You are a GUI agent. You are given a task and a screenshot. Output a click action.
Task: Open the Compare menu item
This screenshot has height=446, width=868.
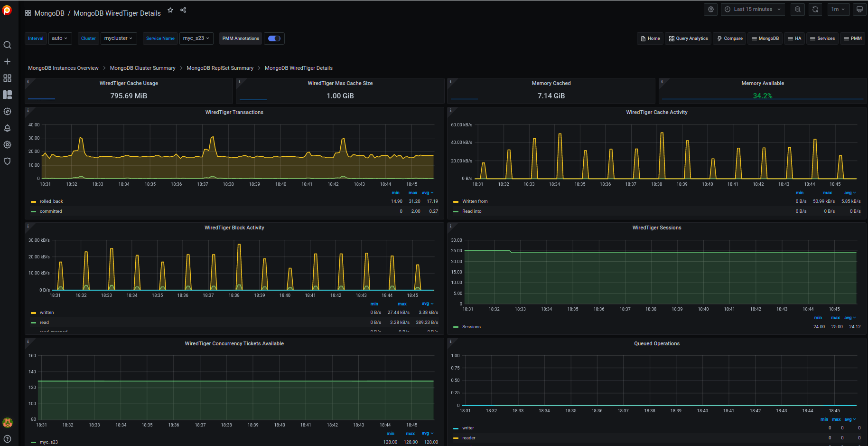729,38
